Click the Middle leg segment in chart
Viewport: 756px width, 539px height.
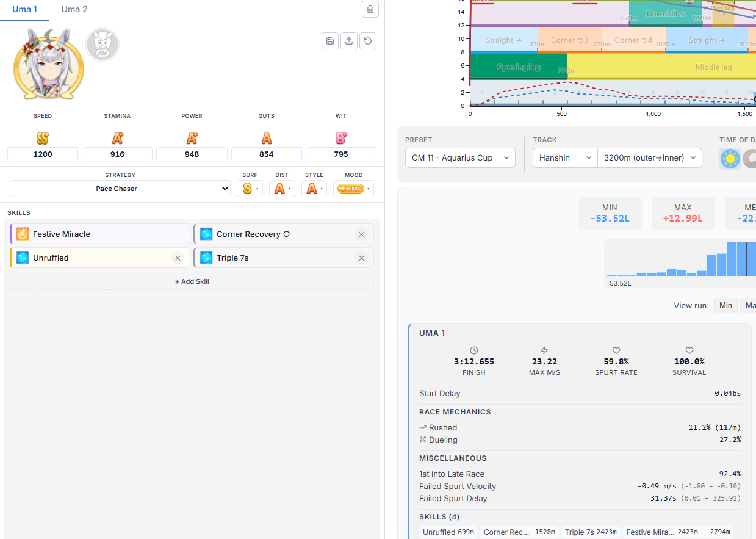[x=662, y=67]
